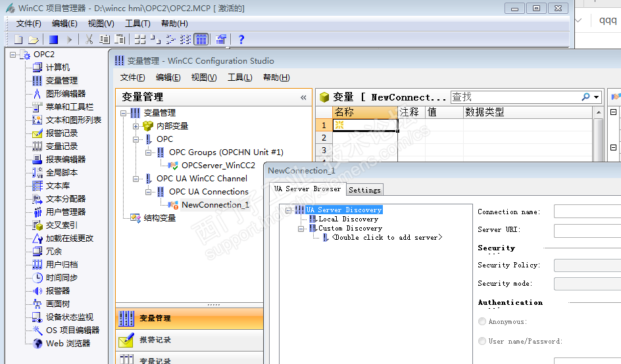Open 时间同步 in project tree
Screen dimensions: 621x364
pos(62,278)
